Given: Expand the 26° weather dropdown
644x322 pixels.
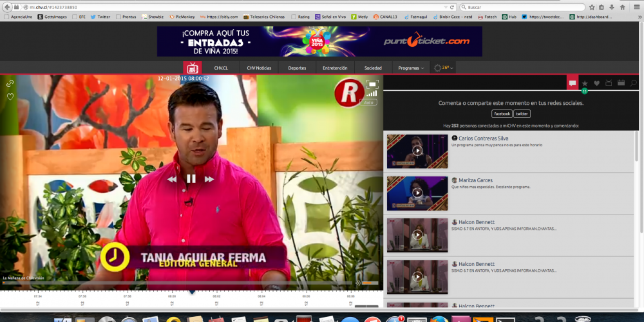Looking at the screenshot, I should click(x=444, y=68).
